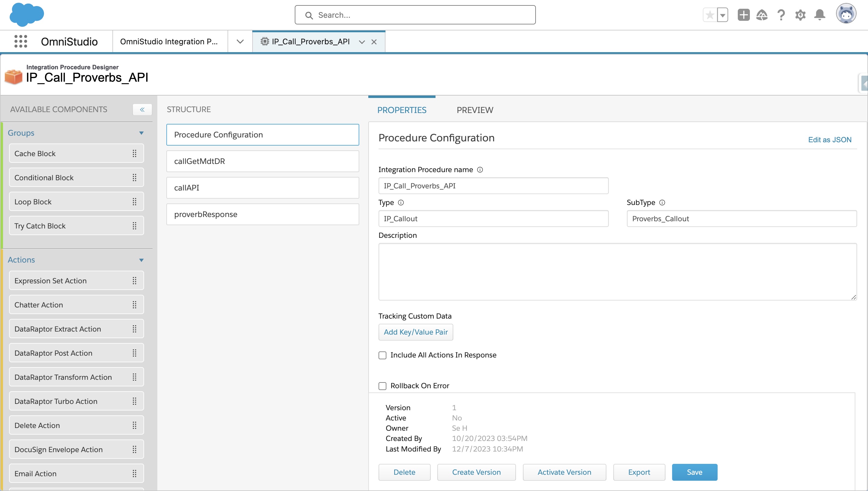Click the Try Catch Block drag handle

[134, 226]
